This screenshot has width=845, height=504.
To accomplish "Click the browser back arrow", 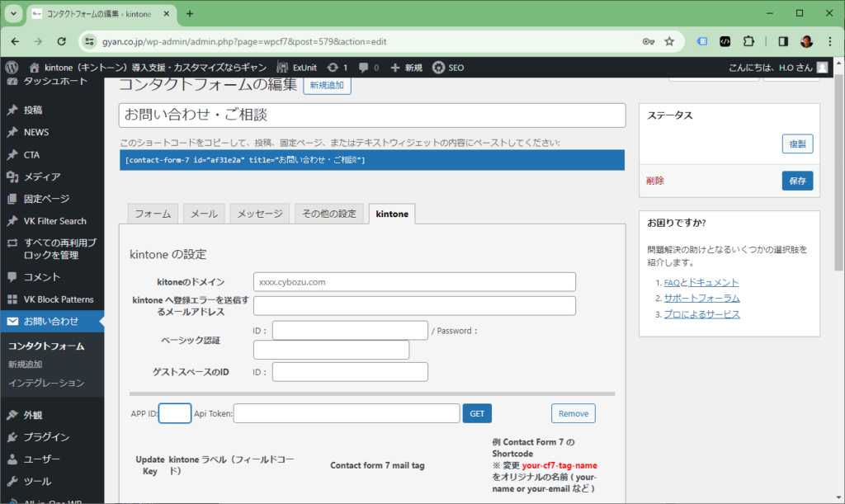I will tap(15, 41).
